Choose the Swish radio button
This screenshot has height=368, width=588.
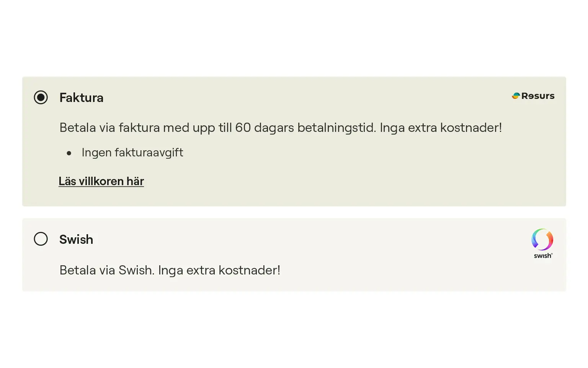tap(41, 239)
